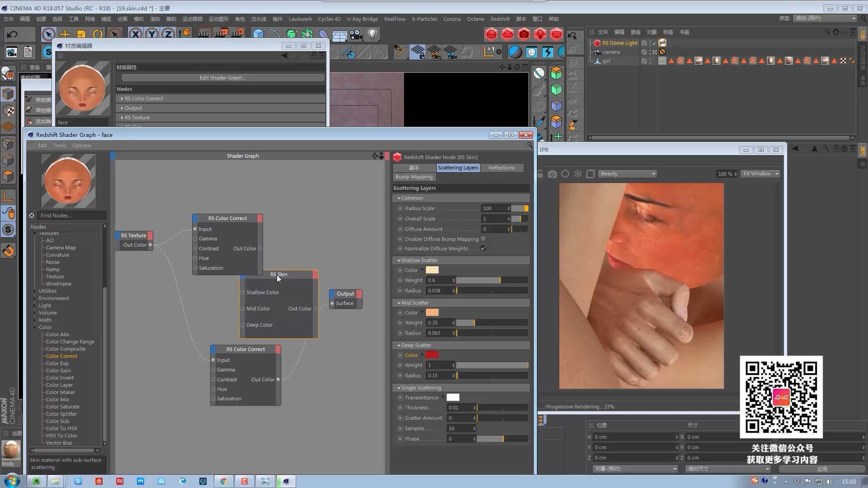The image size is (868, 488).
Task: Click the IPR snapshot camera icon
Action: pyautogui.click(x=552, y=174)
